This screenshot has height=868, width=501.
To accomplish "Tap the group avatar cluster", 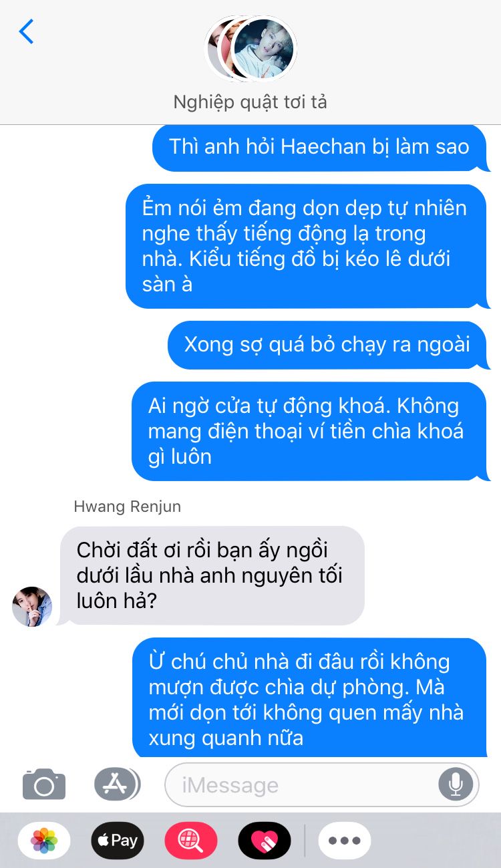I will point(251,48).
